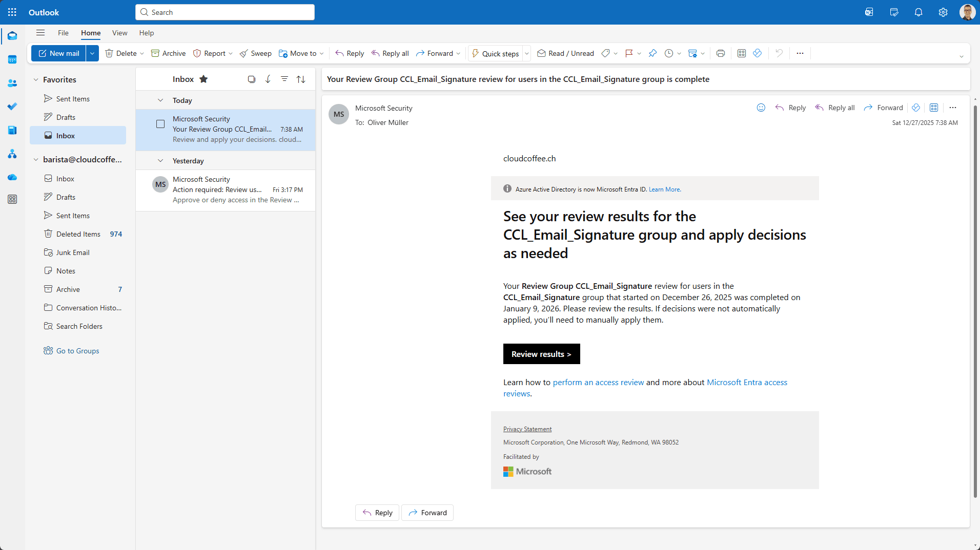This screenshot has height=550, width=980.
Task: Open the Calendar app in left rail
Action: (x=12, y=59)
